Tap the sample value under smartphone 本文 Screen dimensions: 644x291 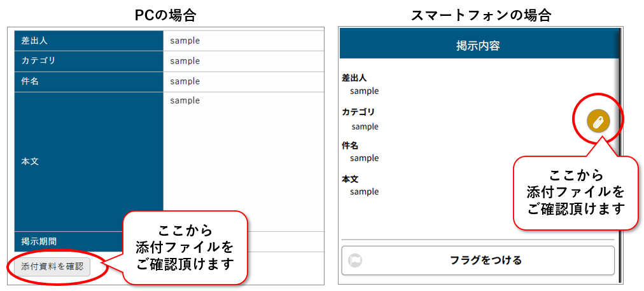pyautogui.click(x=364, y=191)
